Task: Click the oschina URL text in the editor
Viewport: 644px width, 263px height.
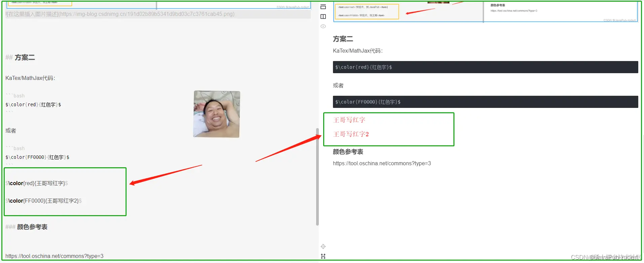Action: [x=55, y=256]
